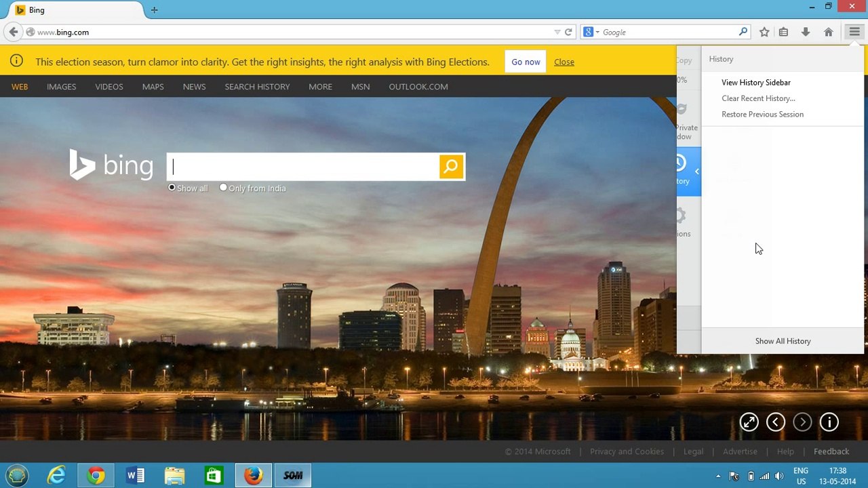Bookmark this page with the star icon

764,32
